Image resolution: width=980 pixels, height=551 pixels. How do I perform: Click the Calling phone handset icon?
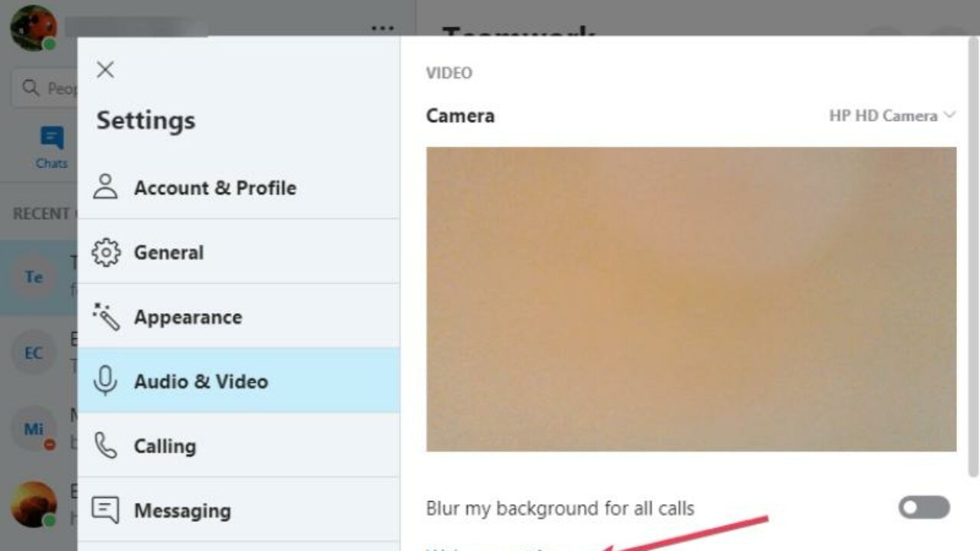pos(106,446)
